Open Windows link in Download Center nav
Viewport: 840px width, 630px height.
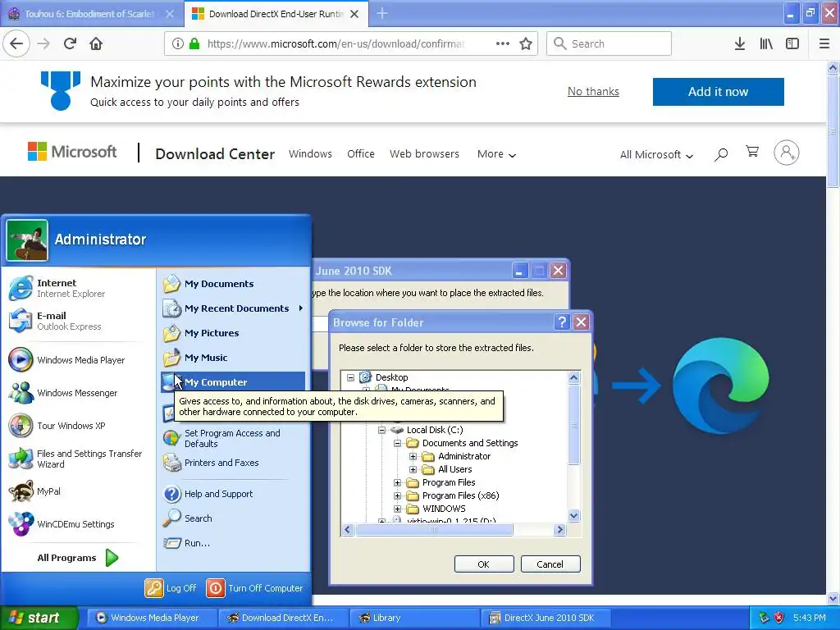(310, 153)
